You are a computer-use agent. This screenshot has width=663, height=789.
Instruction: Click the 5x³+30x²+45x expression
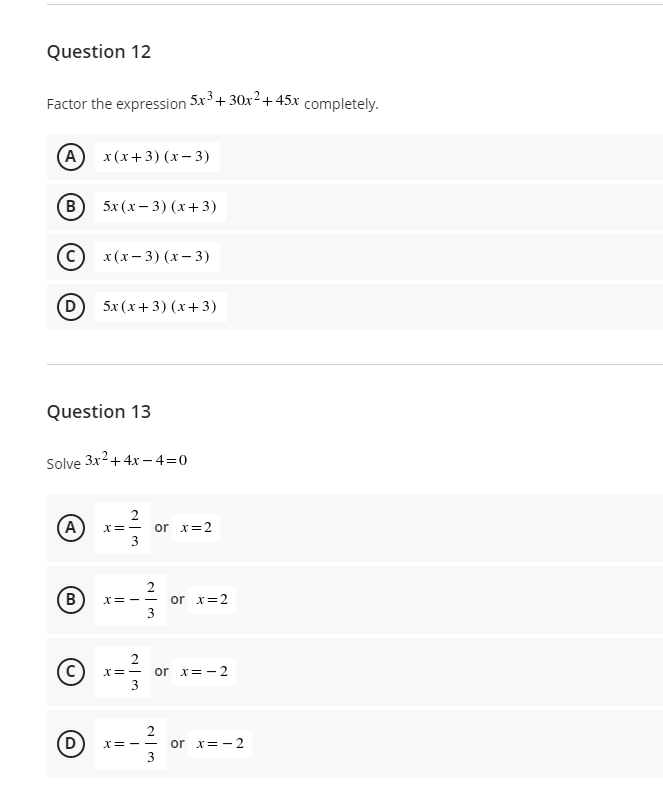click(x=245, y=99)
